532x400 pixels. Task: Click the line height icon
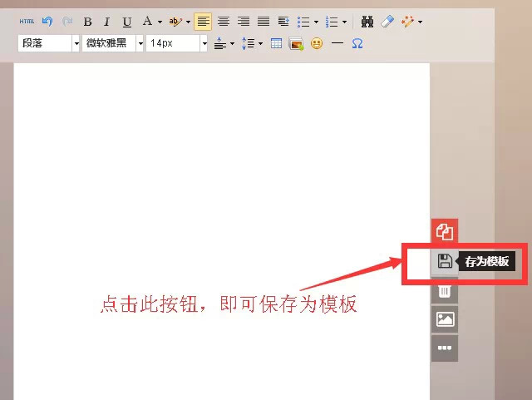(x=248, y=43)
